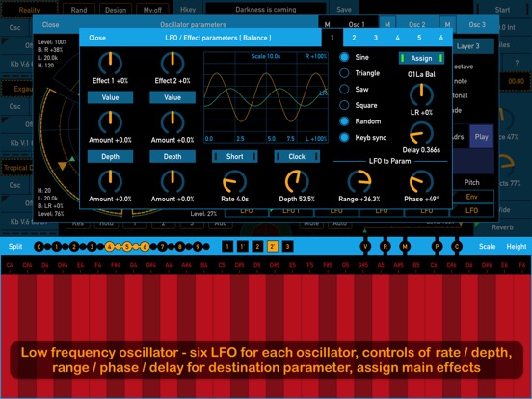The image size is (532, 399).
Task: Select the Triangle waveform radio button
Action: pyautogui.click(x=344, y=73)
